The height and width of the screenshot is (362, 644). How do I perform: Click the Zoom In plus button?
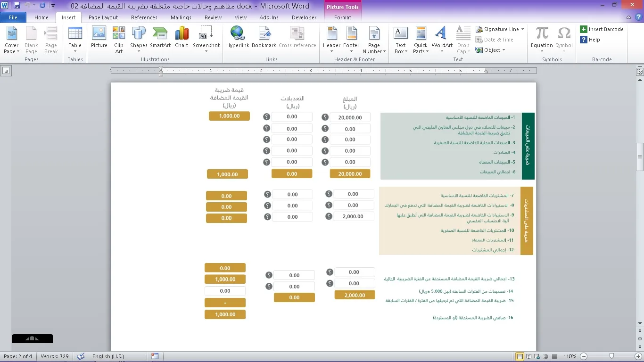coord(638,356)
